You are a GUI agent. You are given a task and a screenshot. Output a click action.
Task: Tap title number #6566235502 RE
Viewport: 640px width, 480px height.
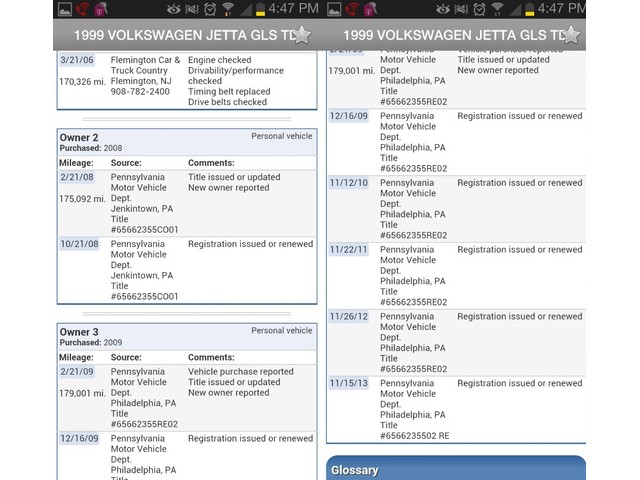(x=415, y=436)
